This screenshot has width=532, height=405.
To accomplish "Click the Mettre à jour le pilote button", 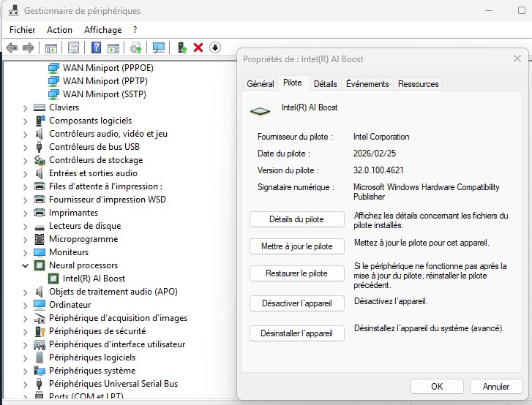I will [296, 246].
